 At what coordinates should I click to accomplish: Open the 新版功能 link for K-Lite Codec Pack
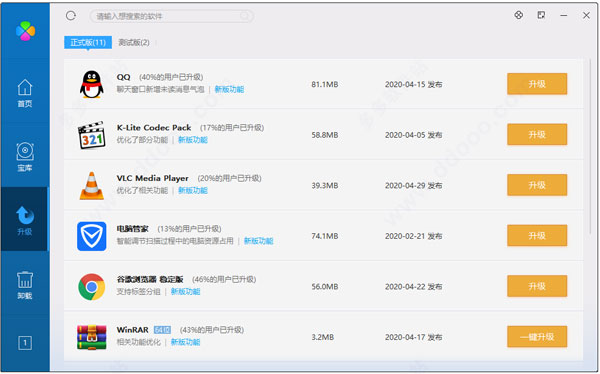coord(193,140)
